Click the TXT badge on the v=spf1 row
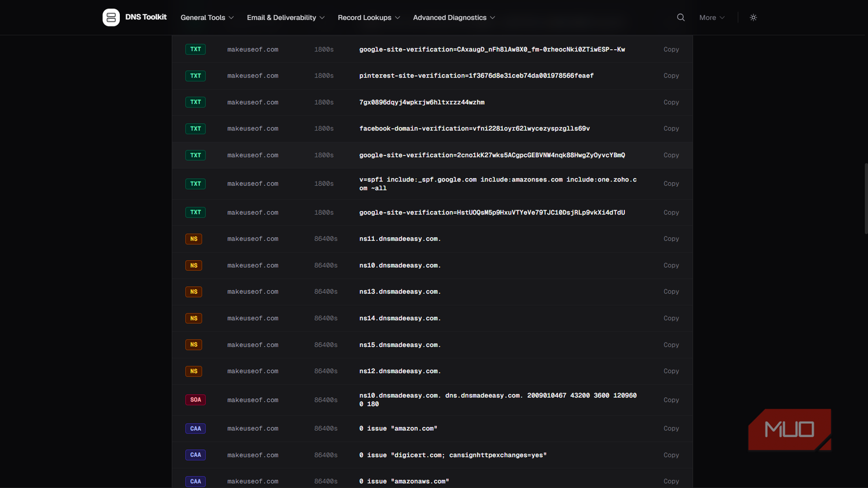The image size is (868, 488). 196,184
